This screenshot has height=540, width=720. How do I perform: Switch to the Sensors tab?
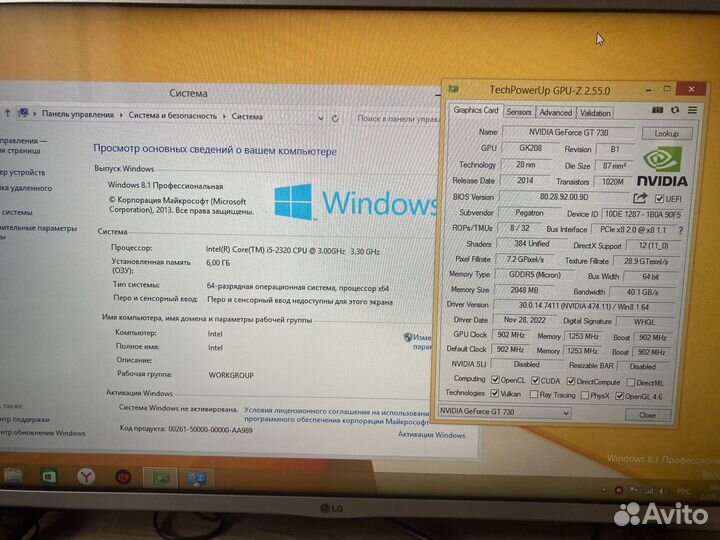pyautogui.click(x=519, y=112)
